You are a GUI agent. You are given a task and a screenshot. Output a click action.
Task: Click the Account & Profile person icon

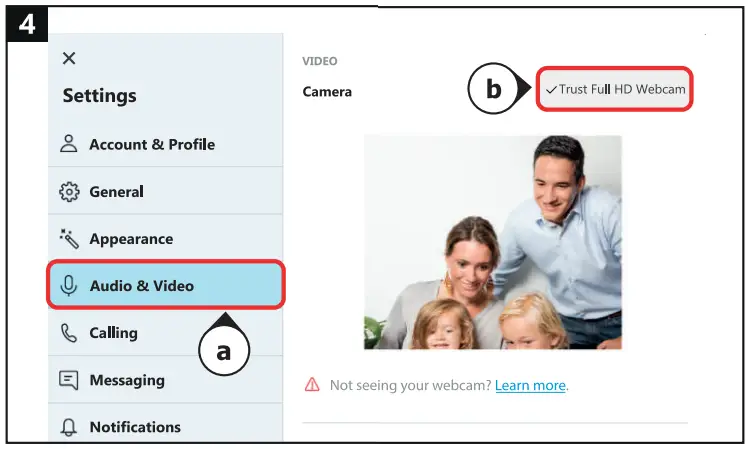[69, 144]
